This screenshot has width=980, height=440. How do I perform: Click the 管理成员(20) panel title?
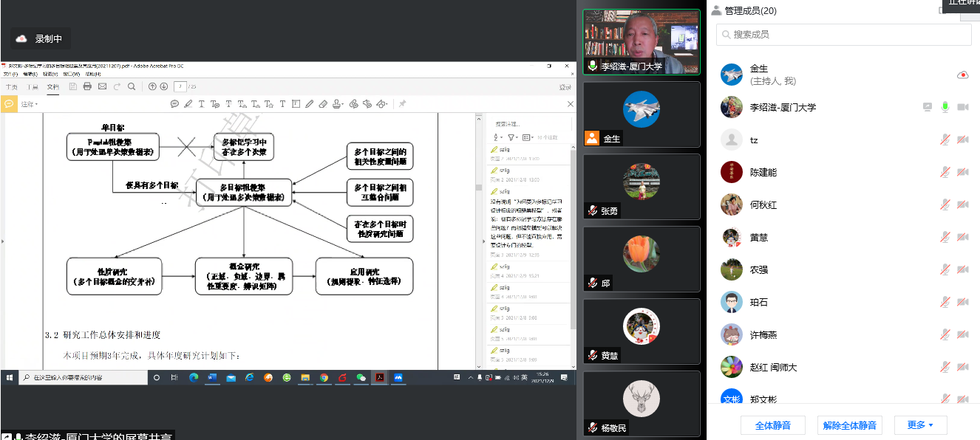(750, 10)
